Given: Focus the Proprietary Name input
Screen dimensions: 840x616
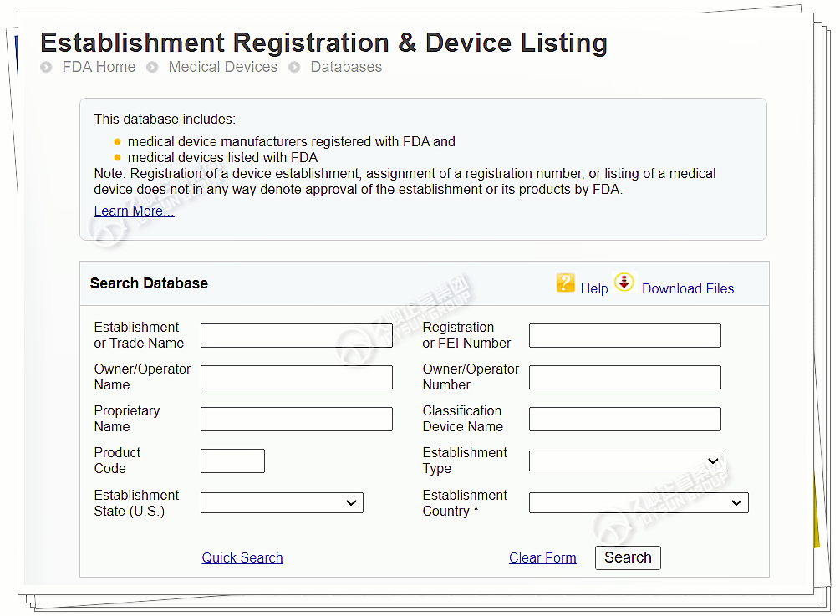Looking at the screenshot, I should pos(296,419).
